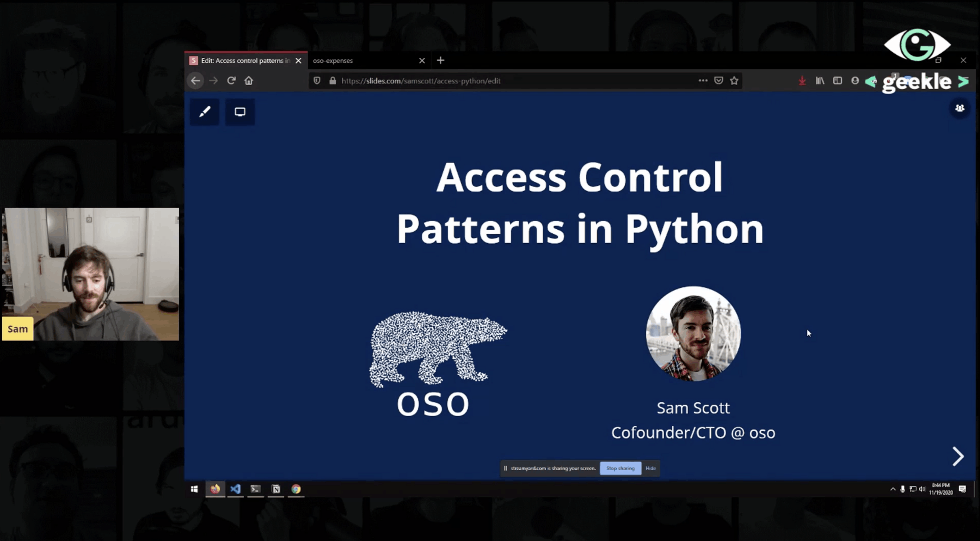Screen dimensions: 980x541
Task: Open the Windows Start menu
Action: (x=194, y=489)
